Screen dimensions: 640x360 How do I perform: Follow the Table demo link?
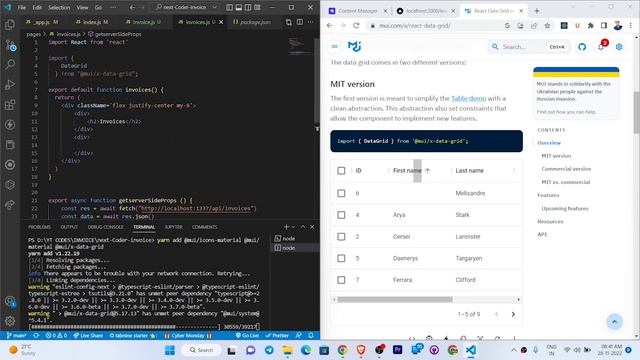tap(469, 98)
